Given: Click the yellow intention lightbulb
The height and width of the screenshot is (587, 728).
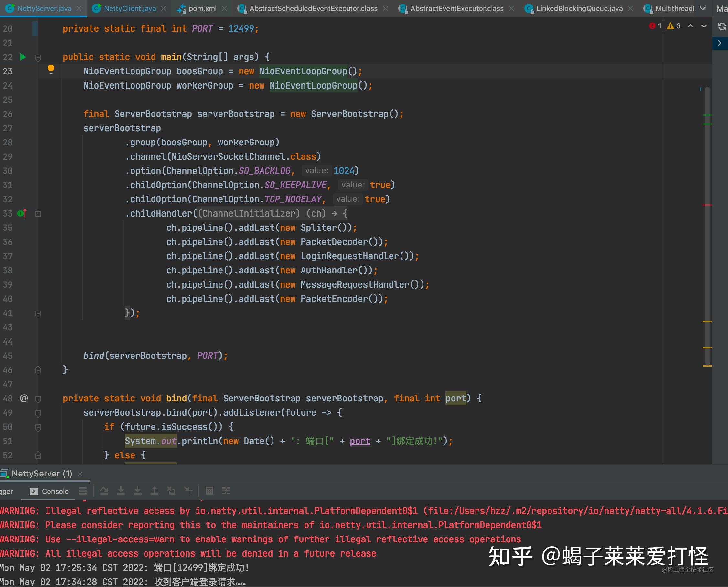Looking at the screenshot, I should point(51,69).
